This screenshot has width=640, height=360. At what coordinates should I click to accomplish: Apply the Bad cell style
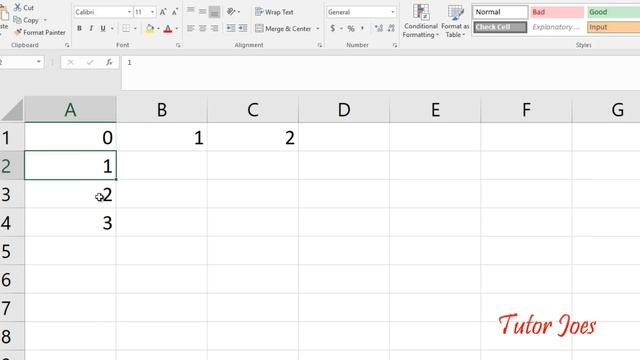(x=557, y=12)
